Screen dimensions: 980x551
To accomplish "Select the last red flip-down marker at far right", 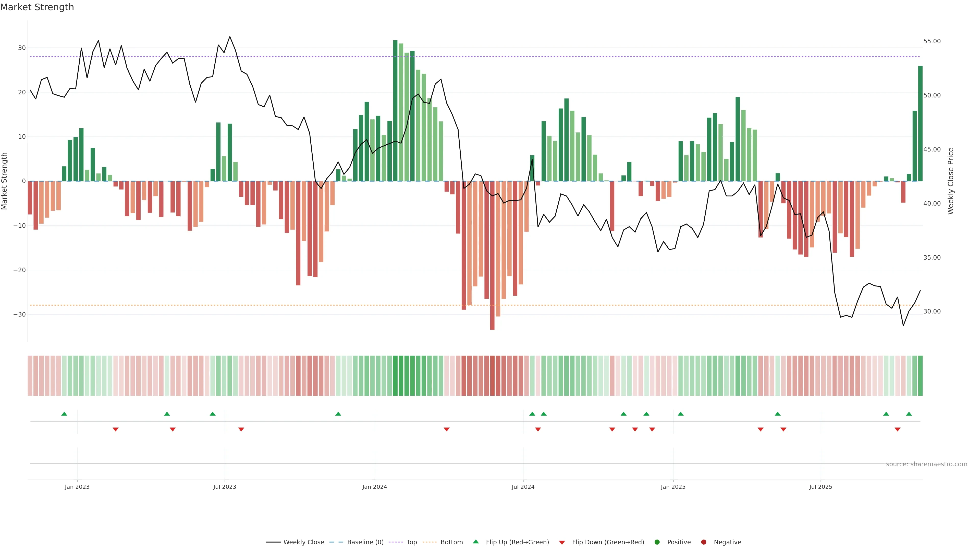I will (898, 429).
